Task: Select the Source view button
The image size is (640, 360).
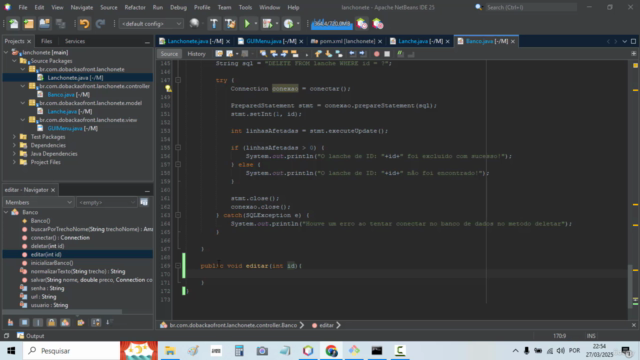Action: (x=169, y=54)
